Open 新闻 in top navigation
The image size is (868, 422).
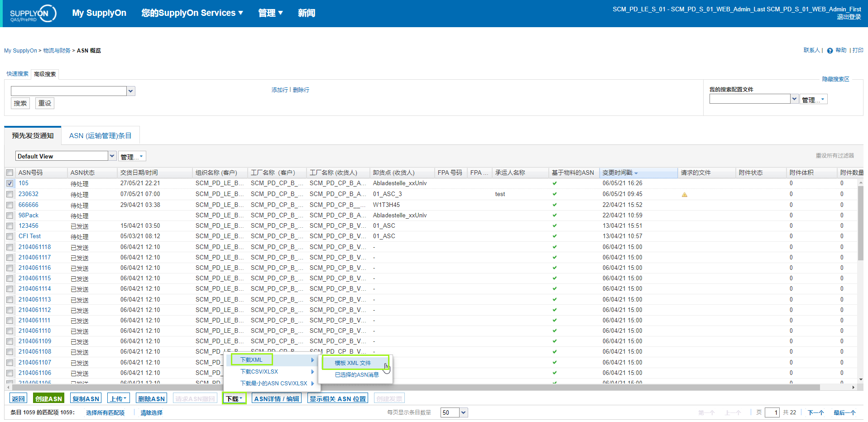(x=307, y=13)
